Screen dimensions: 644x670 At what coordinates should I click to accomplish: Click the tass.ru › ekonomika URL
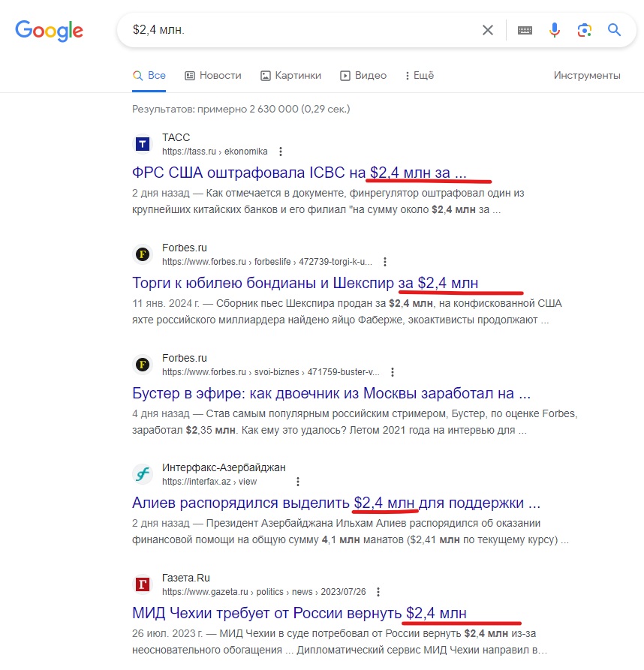pyautogui.click(x=215, y=152)
